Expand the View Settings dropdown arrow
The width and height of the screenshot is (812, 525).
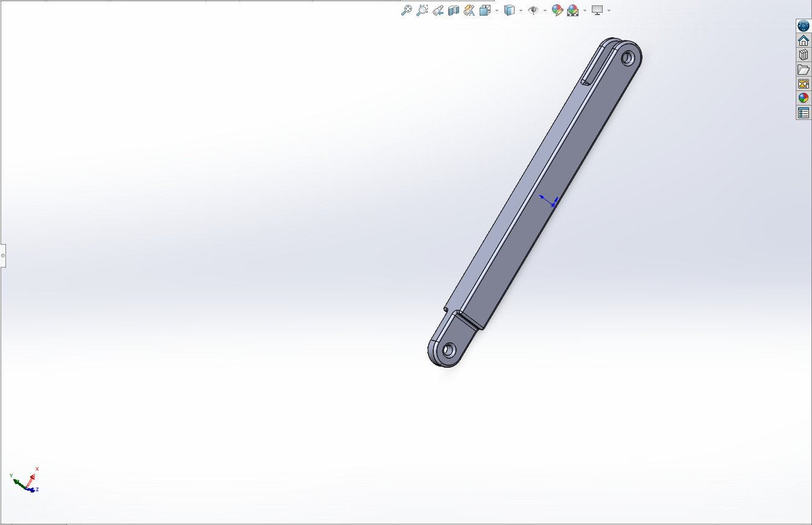point(609,11)
